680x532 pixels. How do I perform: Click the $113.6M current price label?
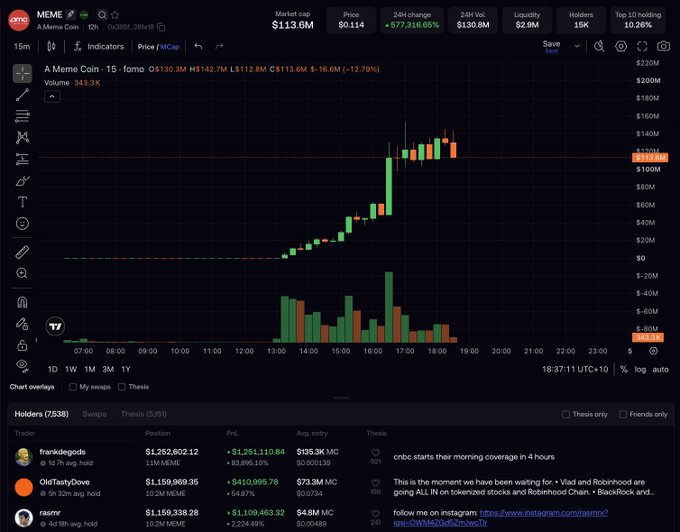coord(650,157)
